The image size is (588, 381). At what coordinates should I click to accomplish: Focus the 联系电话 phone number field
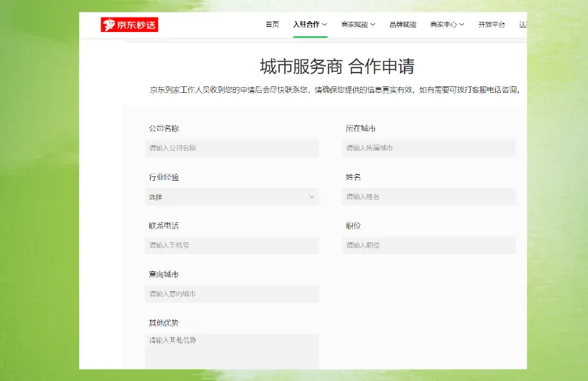point(232,245)
